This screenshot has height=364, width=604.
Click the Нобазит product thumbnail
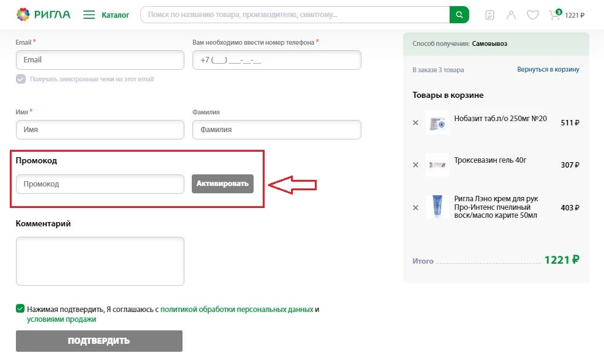tap(437, 122)
